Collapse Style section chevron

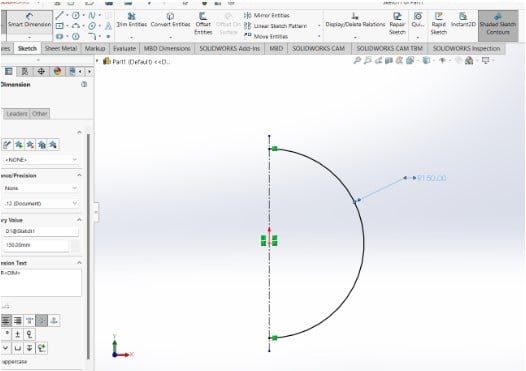pyautogui.click(x=79, y=132)
